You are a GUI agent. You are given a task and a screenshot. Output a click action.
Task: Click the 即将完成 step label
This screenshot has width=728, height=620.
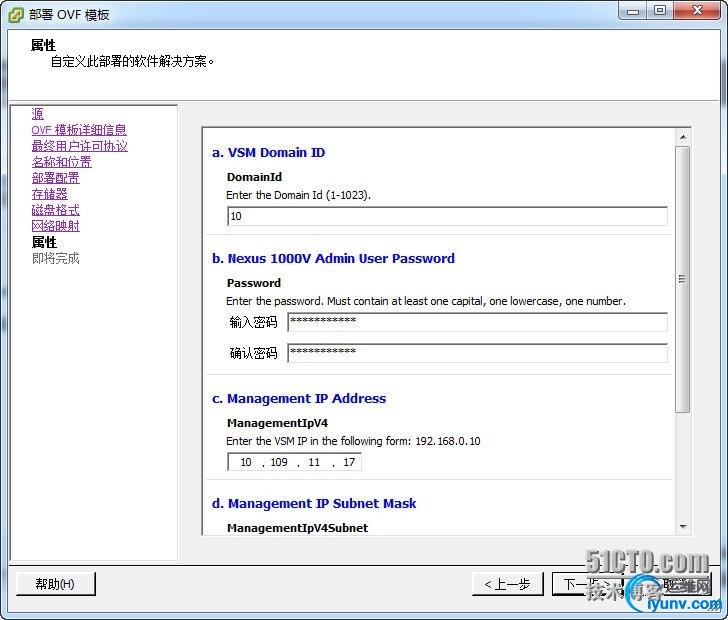(56, 258)
